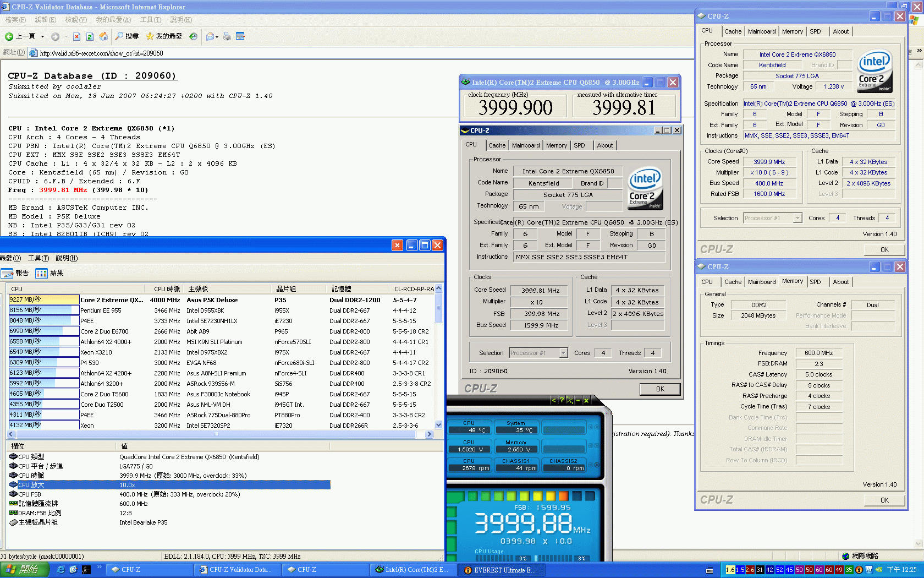Open the 最愛(O) menu in EVEREST window
Image resolution: width=924 pixels, height=578 pixels.
pos(10,258)
